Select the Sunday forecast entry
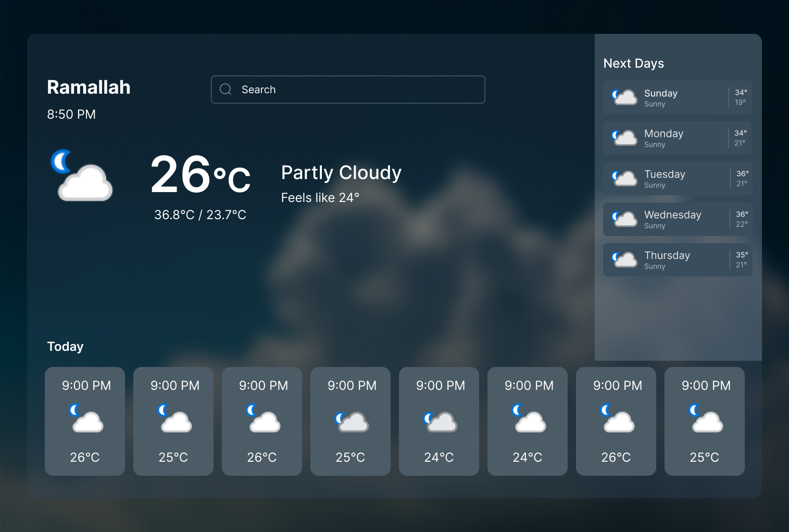This screenshot has width=789, height=532. [x=677, y=97]
